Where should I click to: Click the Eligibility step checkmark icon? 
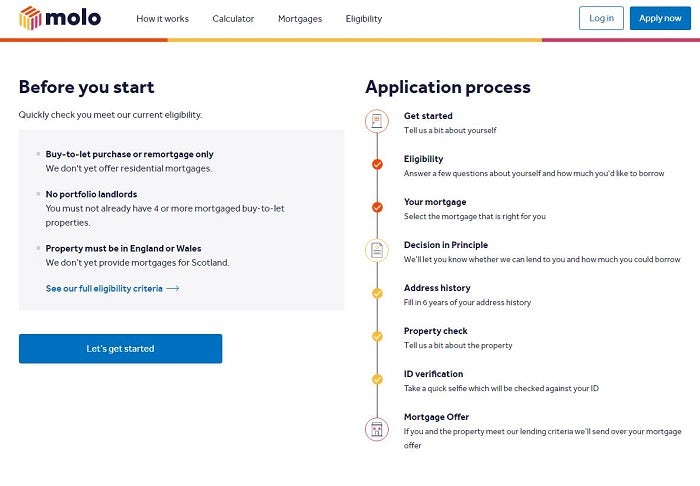point(377,164)
